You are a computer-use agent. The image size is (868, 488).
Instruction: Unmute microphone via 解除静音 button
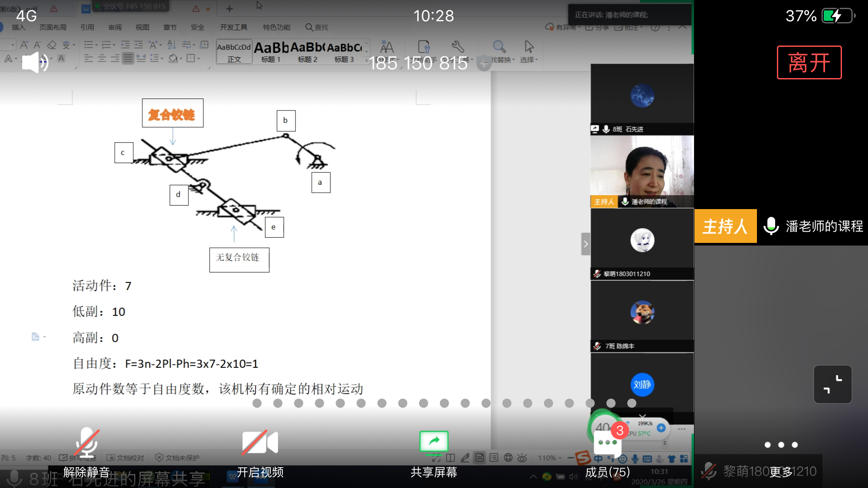(86, 453)
